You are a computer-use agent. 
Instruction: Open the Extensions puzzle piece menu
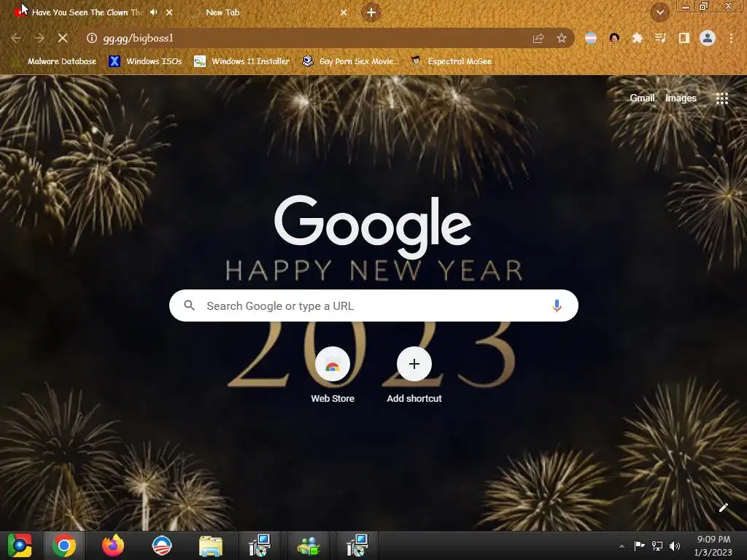[x=638, y=38]
